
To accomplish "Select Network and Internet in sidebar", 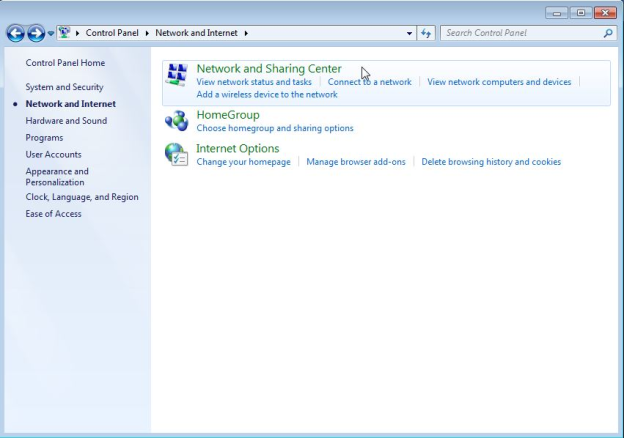I will pyautogui.click(x=70, y=104).
